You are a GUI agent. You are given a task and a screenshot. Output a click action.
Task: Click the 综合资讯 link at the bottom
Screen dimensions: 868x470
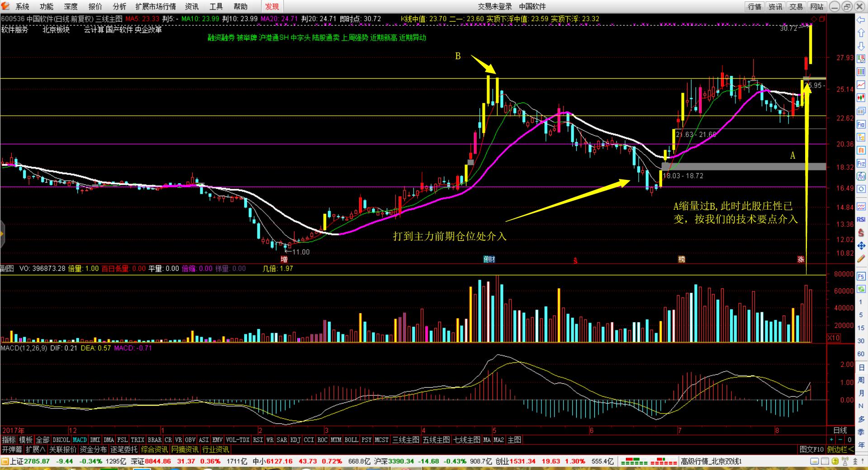tap(154, 450)
